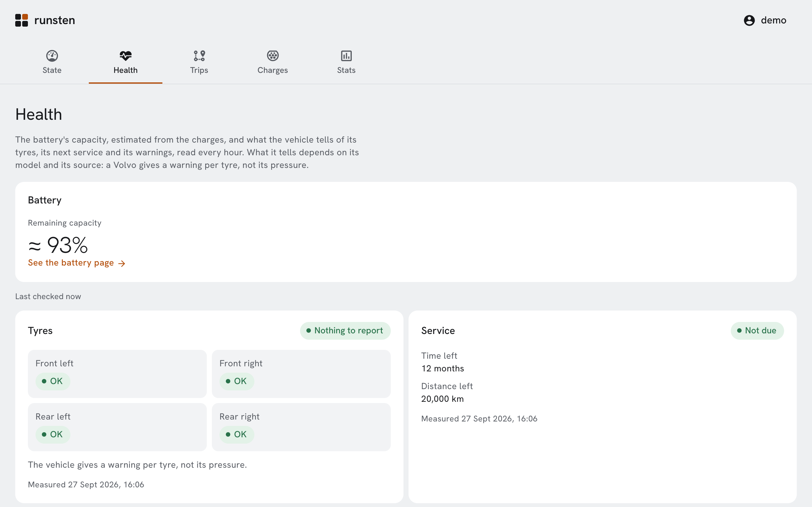Select the Rear left tyre tile
This screenshot has width=812, height=507.
[117, 427]
